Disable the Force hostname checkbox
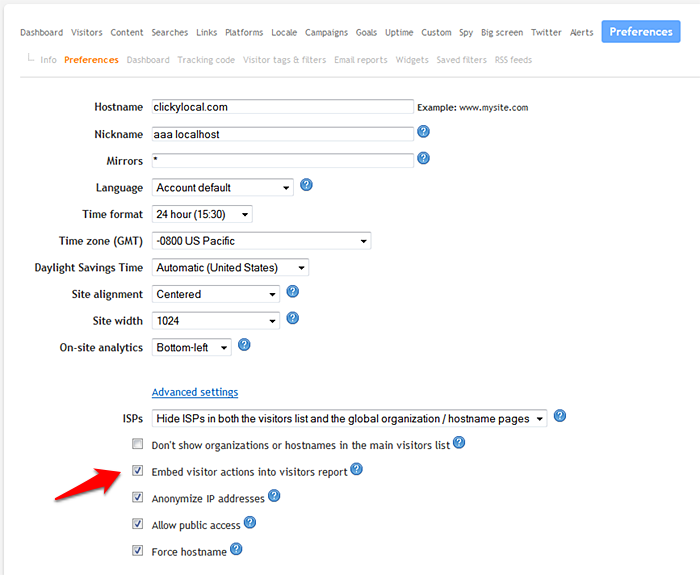The width and height of the screenshot is (700, 575). pos(138,550)
